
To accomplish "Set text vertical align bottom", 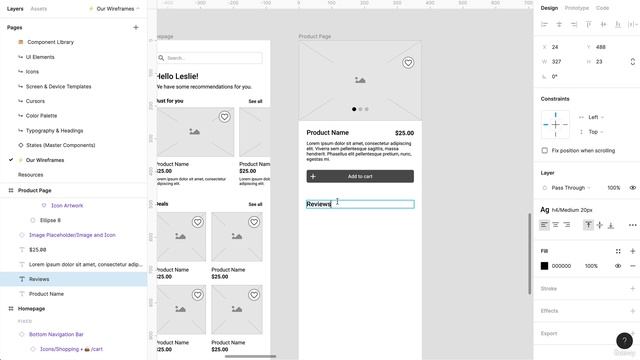I will pos(611,225).
